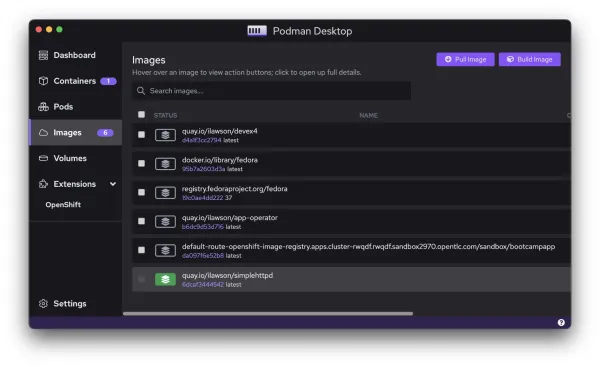
Task: Check the docker.io/library/fedora image checkbox
Action: 142,163
